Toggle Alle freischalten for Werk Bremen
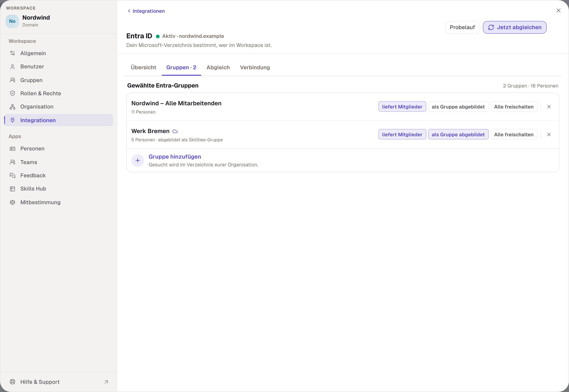The image size is (569, 392). click(x=514, y=135)
